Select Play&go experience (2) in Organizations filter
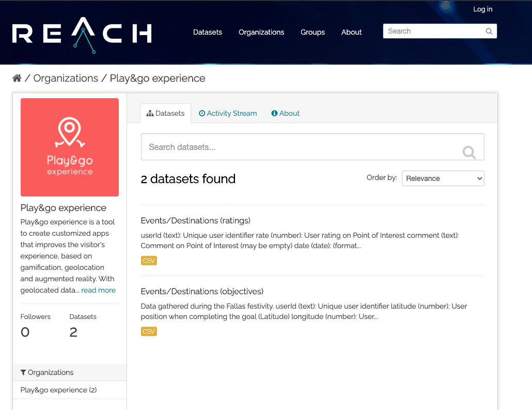The height and width of the screenshot is (410, 532). point(57,390)
